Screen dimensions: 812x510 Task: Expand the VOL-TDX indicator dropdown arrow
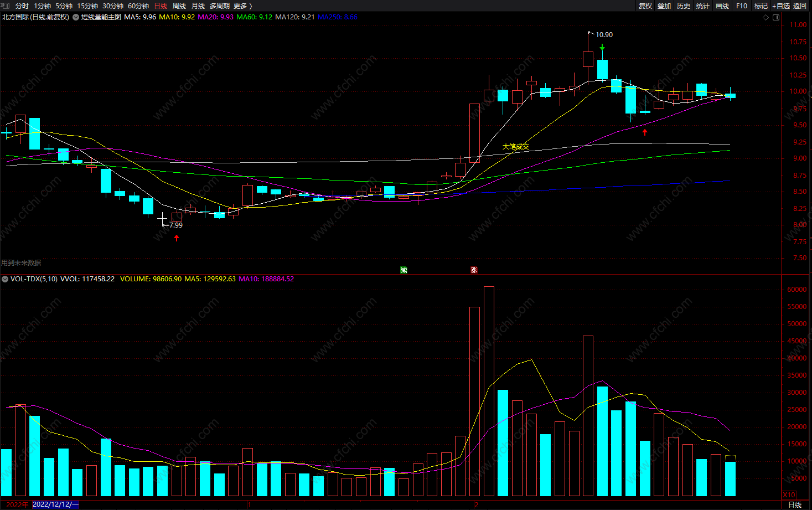5,279
